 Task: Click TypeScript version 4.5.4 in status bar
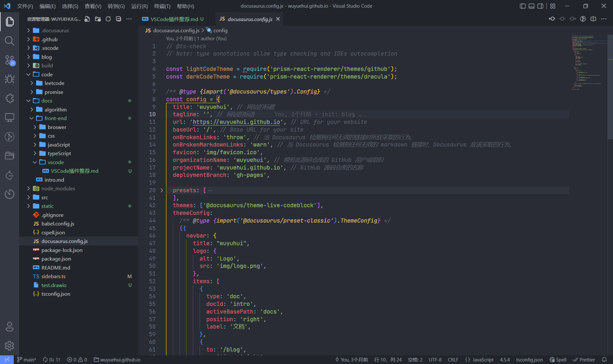click(x=505, y=360)
